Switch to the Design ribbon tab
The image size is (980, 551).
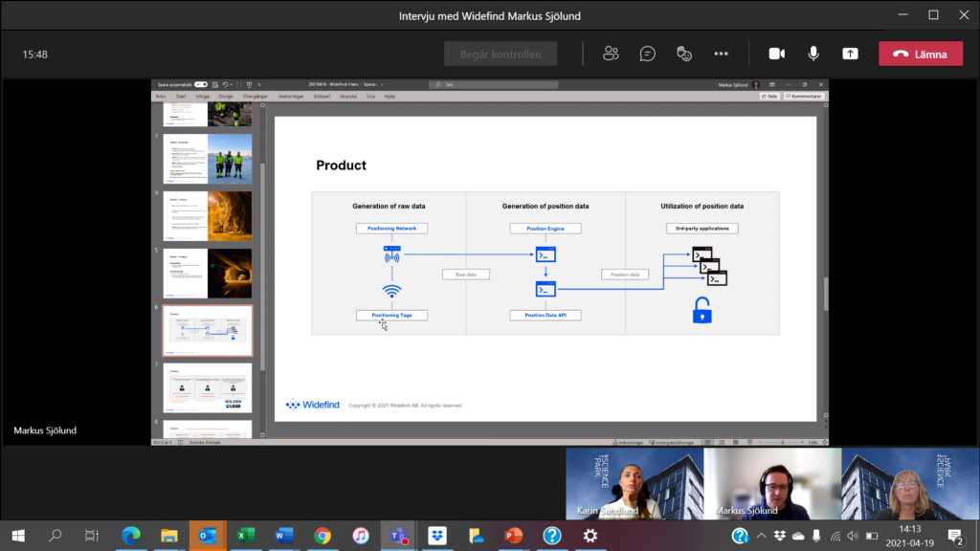pyautogui.click(x=226, y=97)
